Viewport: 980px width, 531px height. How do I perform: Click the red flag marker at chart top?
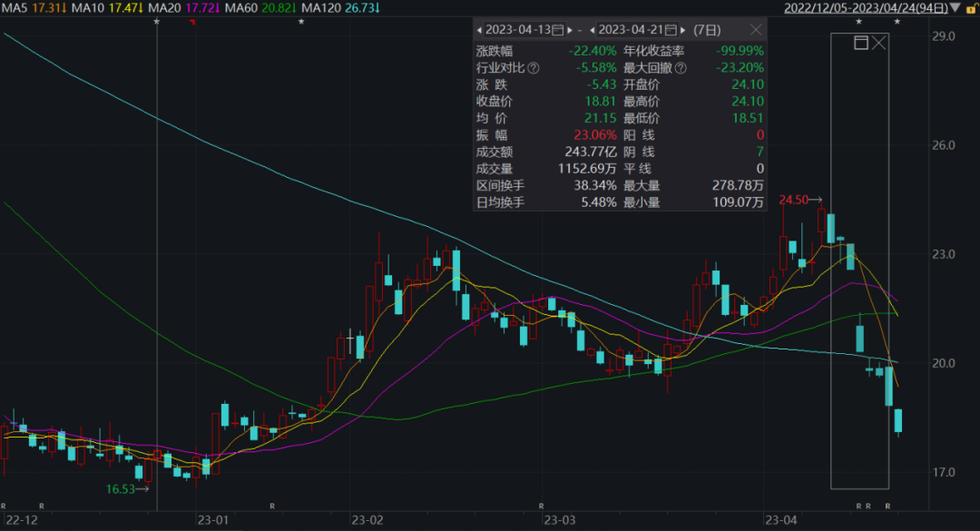192,21
